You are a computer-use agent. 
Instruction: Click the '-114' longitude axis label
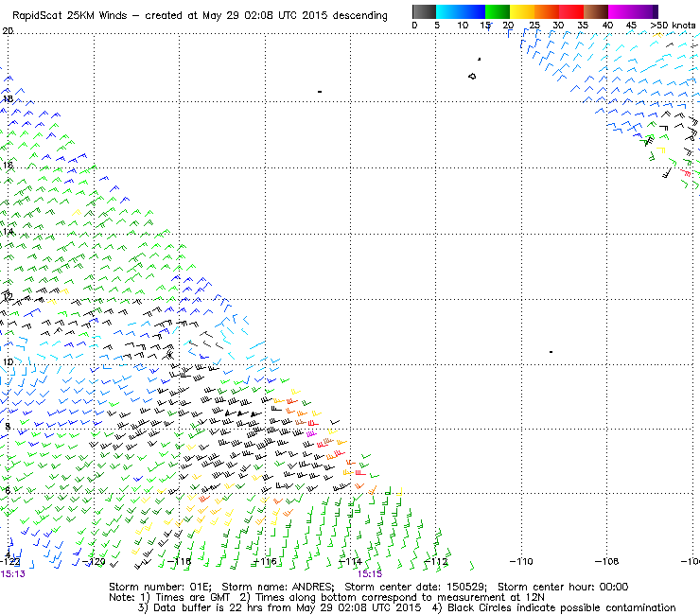(350, 561)
